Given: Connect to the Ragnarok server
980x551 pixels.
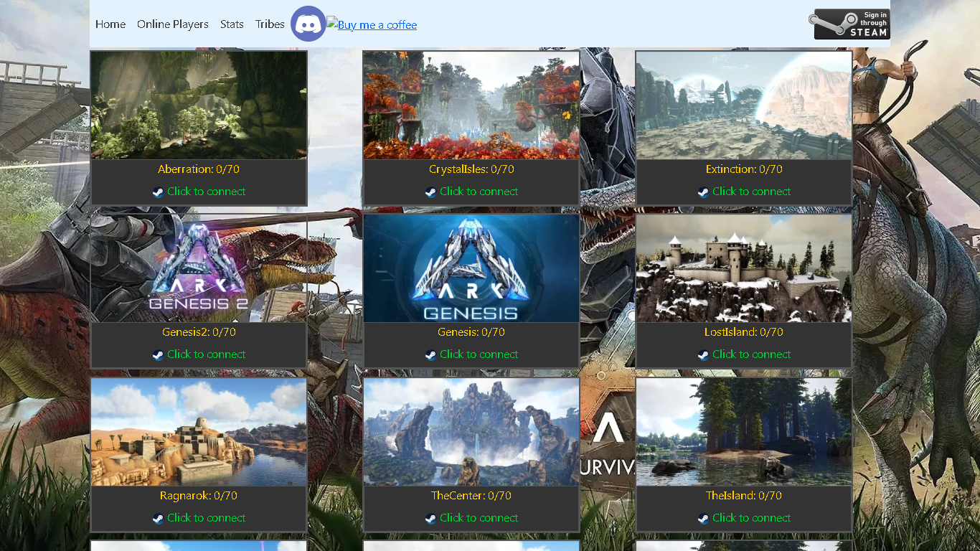Looking at the screenshot, I should pos(206,518).
